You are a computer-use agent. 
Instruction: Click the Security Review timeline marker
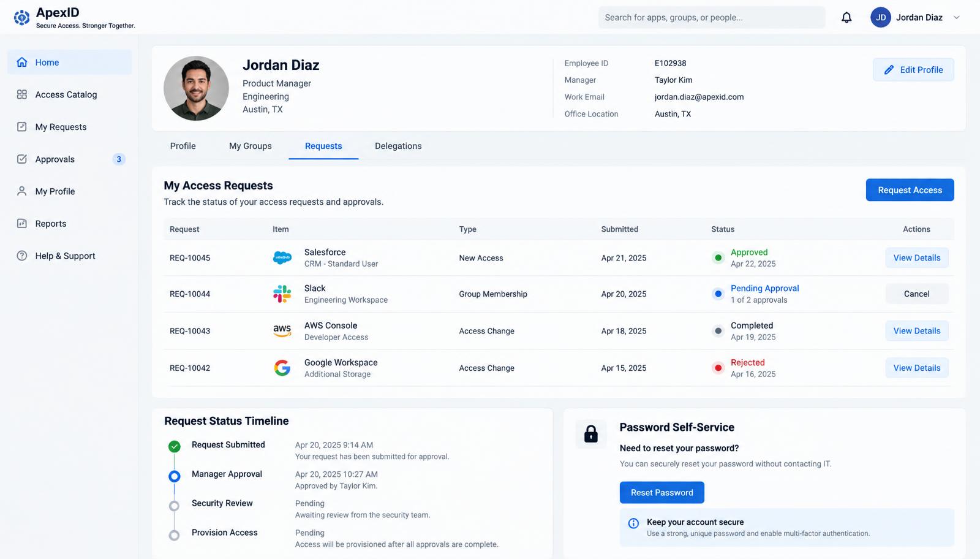[175, 506]
